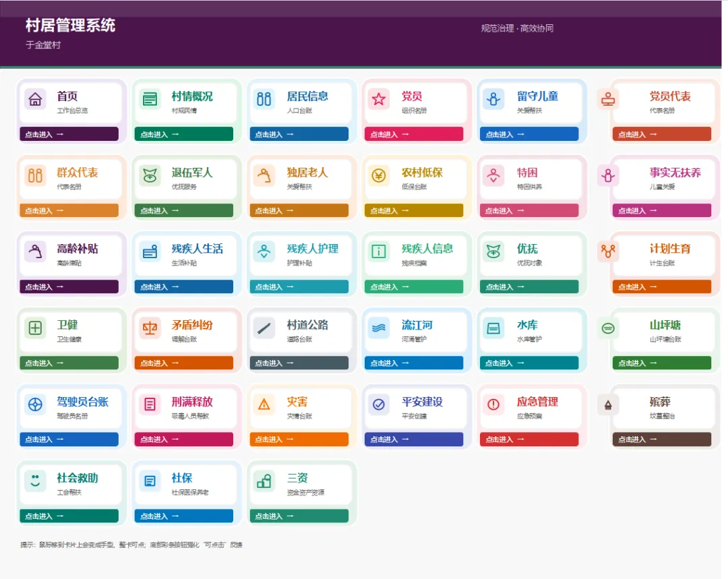This screenshot has height=579, width=728.
Task: Click the 优抚 medal icon
Action: coord(493,251)
